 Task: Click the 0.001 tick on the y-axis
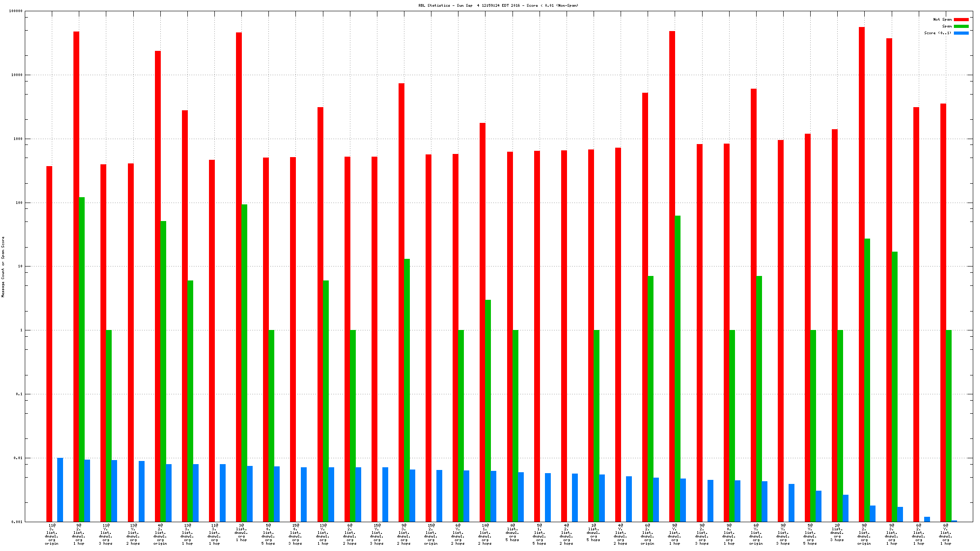pos(17,522)
